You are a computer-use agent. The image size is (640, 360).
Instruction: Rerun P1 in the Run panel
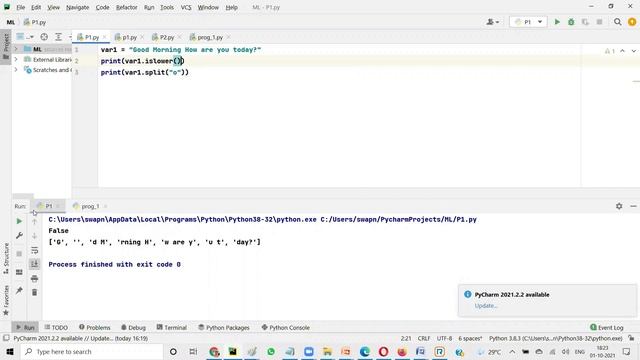click(x=19, y=221)
